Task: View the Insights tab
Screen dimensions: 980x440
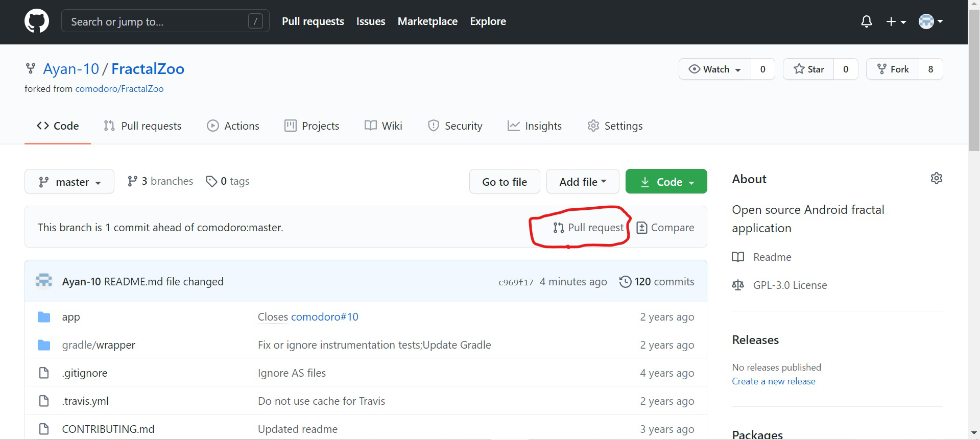Action: pyautogui.click(x=535, y=126)
